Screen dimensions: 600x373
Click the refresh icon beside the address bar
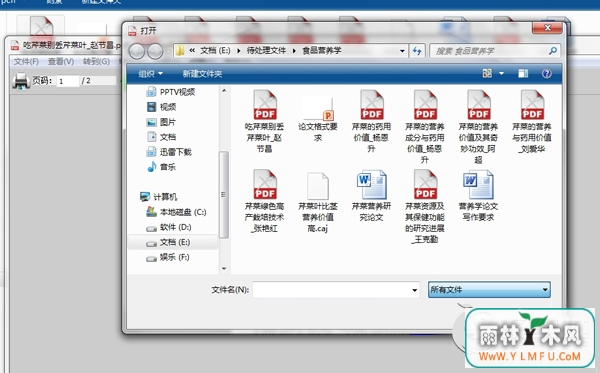417,50
